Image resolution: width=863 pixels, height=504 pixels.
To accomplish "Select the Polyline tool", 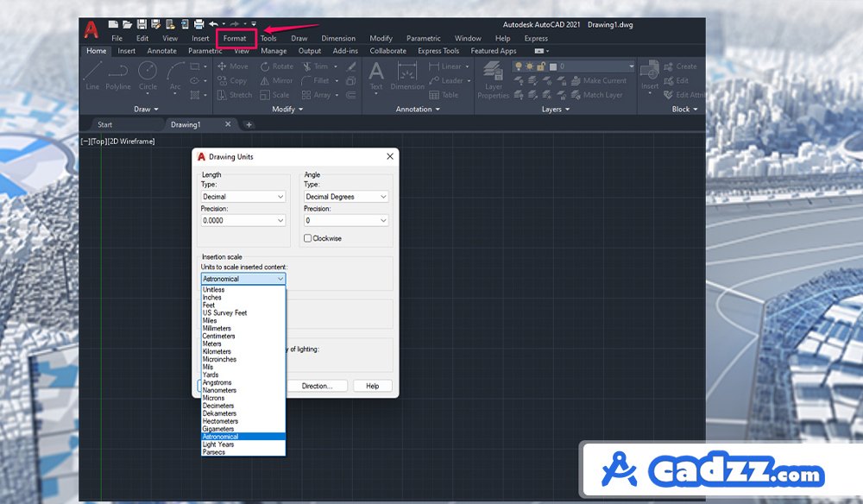I will point(118,76).
